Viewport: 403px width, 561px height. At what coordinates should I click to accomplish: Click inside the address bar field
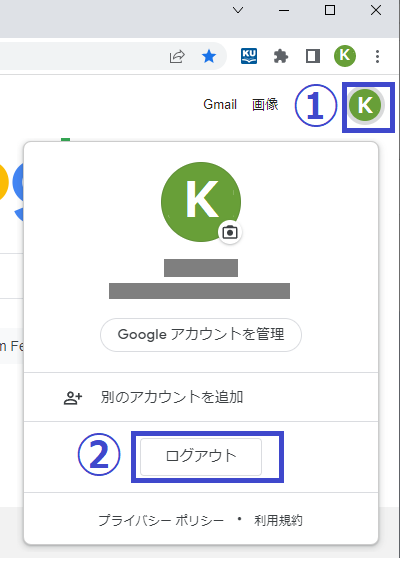pyautogui.click(x=81, y=57)
